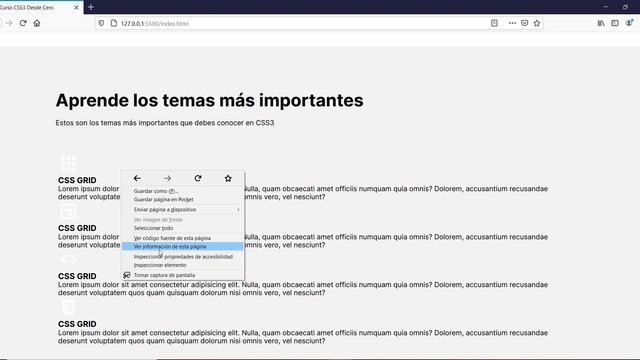The image size is (640, 360).
Task: Toggle reader view in address bar
Action: click(x=494, y=23)
